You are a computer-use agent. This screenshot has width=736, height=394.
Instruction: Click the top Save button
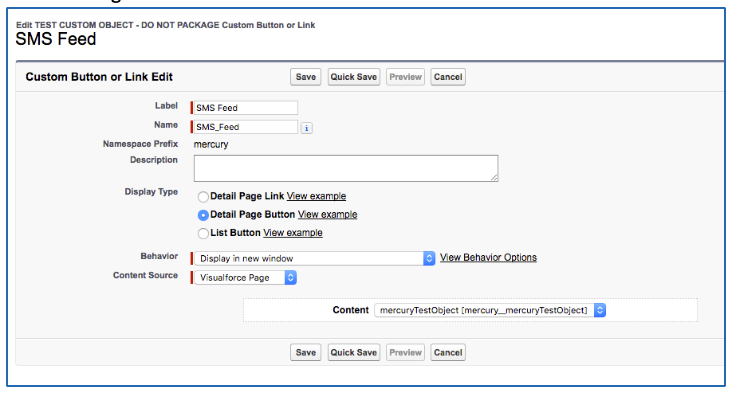tap(306, 77)
